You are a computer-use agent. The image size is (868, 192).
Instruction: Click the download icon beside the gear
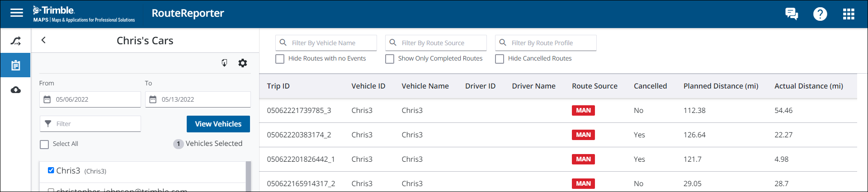pos(224,63)
